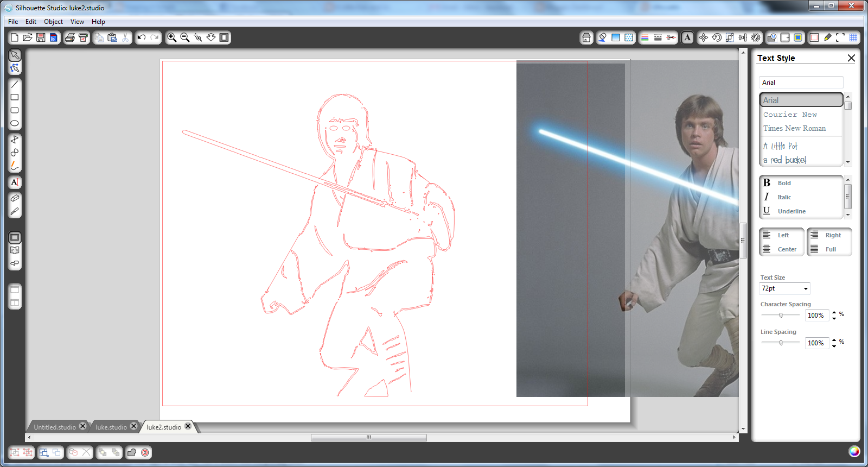This screenshot has height=467, width=868.
Task: Close the luke2.studio tab
Action: [188, 426]
